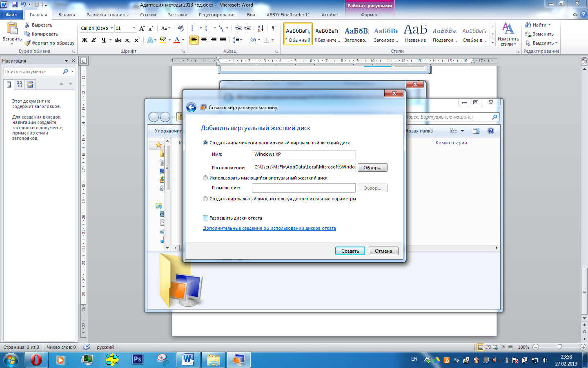Click Изменить стили (Change Styles) button
Screen dimensions: 588x368
[x=508, y=34]
